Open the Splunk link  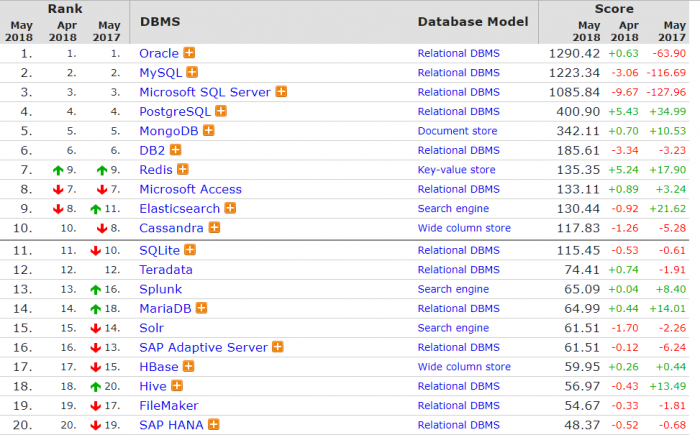161,289
